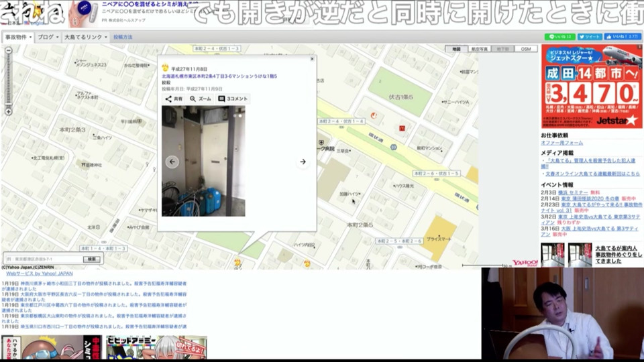Open the 神奈川県茅ヶ崎市小和田三丁目 news link
The height and width of the screenshot is (362, 644).
[94, 286]
